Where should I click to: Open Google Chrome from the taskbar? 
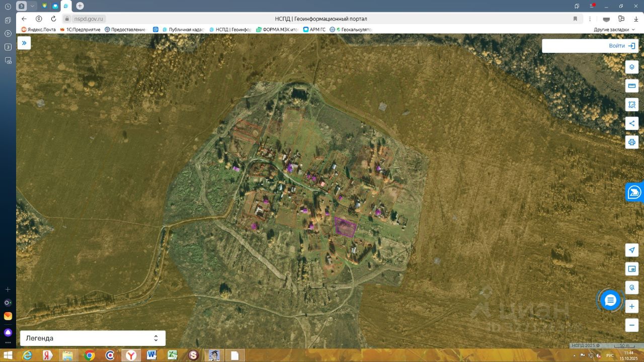(x=90, y=355)
